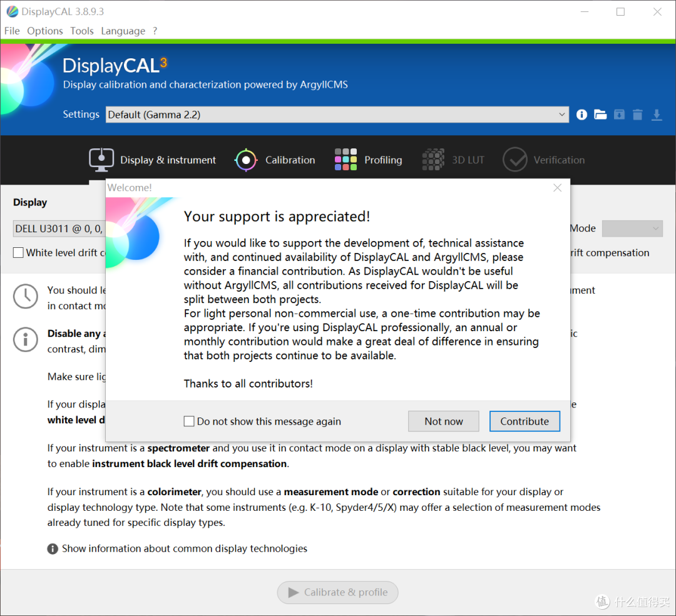Click the settings info icon
676x616 pixels.
tap(581, 115)
